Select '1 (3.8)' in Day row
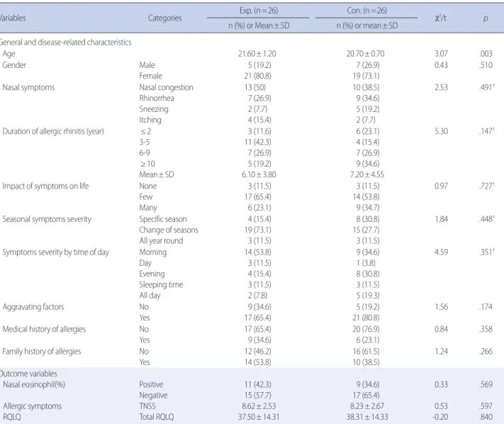Screen dimensions: 504x424 tap(366, 263)
